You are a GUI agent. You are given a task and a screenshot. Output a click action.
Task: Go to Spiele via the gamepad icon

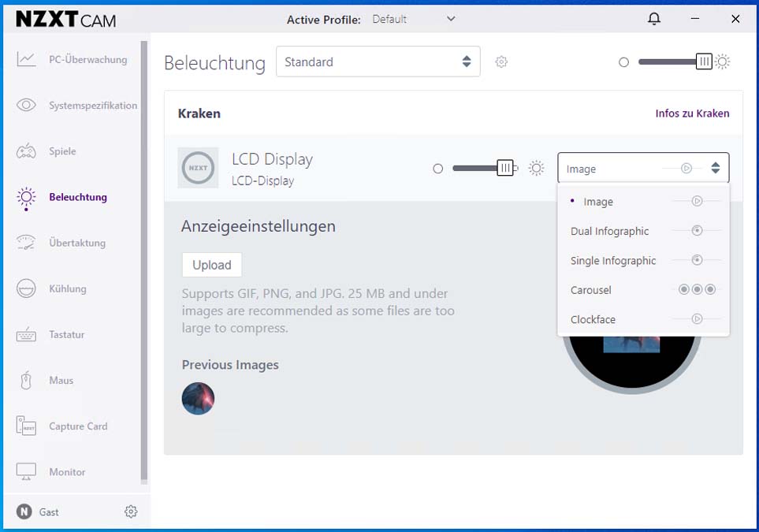point(26,151)
